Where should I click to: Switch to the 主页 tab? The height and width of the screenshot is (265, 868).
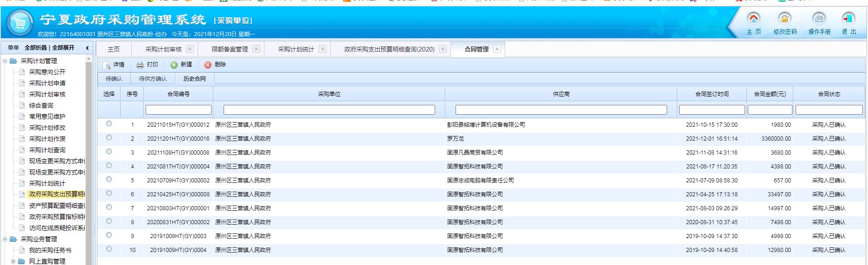coord(114,49)
